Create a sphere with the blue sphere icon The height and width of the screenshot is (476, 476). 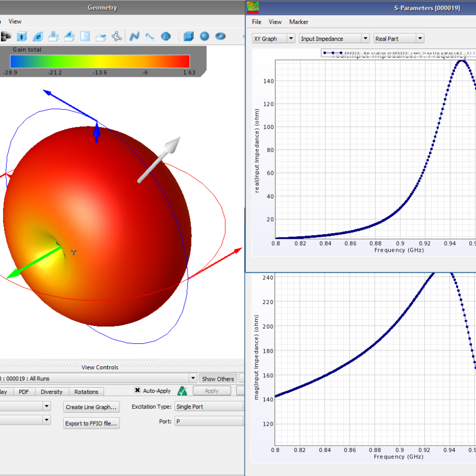(x=205, y=37)
